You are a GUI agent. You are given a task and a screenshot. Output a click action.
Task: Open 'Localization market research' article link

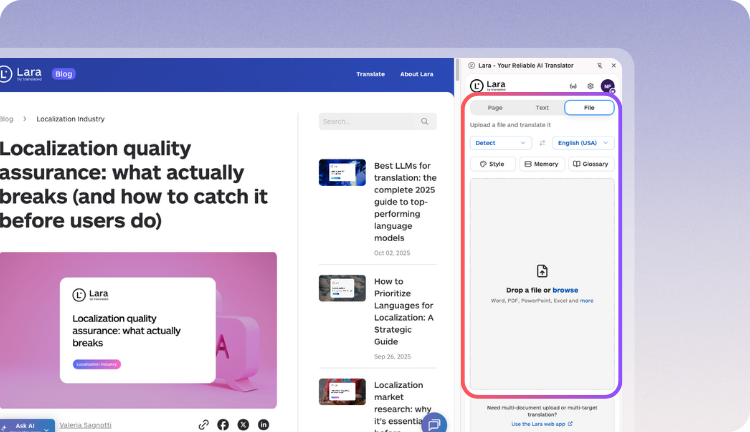[403, 406]
